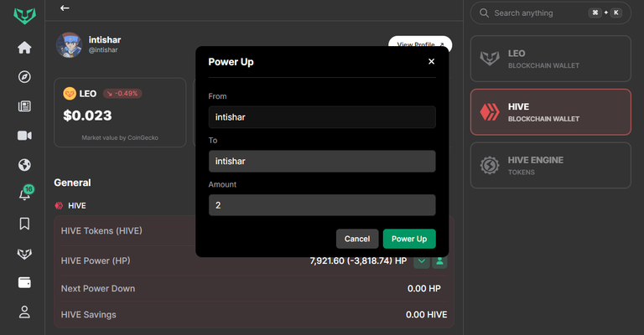Click the LeoFinance lion logo
The height and width of the screenshot is (335, 644).
pos(24,16)
